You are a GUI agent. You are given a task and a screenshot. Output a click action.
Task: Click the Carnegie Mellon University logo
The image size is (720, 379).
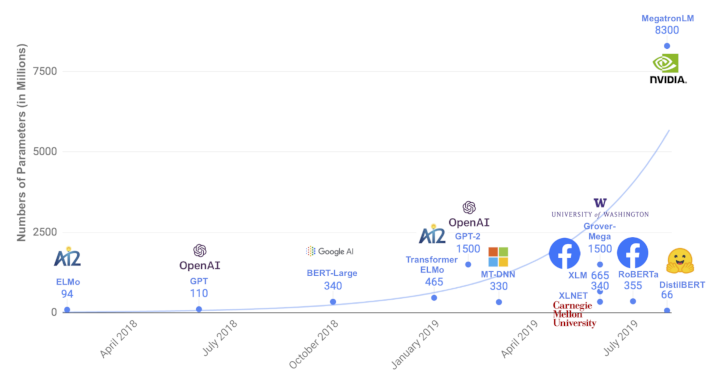click(574, 314)
